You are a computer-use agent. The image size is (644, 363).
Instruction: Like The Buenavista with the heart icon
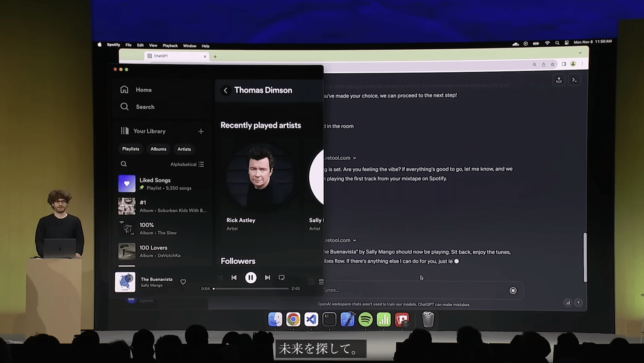(183, 282)
